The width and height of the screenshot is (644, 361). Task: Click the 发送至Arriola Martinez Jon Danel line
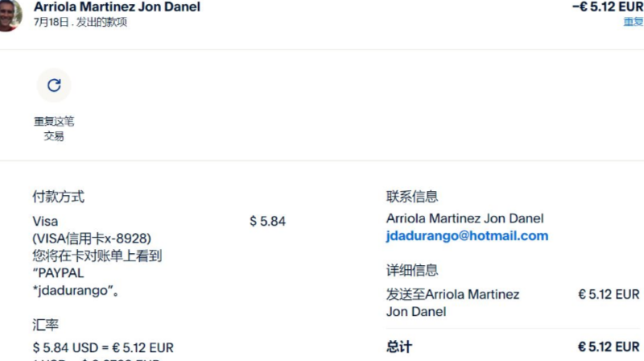(452, 303)
